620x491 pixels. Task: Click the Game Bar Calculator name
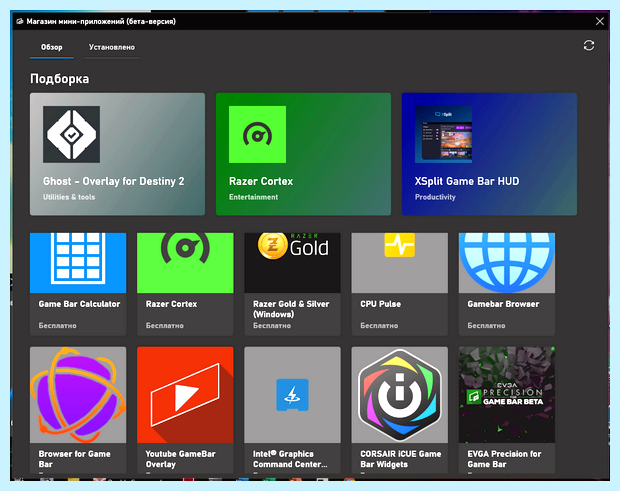click(79, 304)
